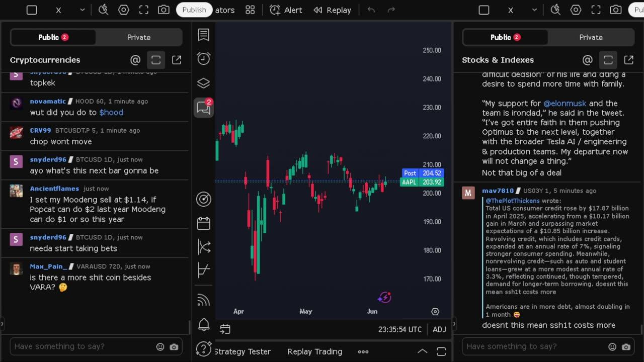
Task: Select layout square icon in right toolbar
Action: click(484, 10)
